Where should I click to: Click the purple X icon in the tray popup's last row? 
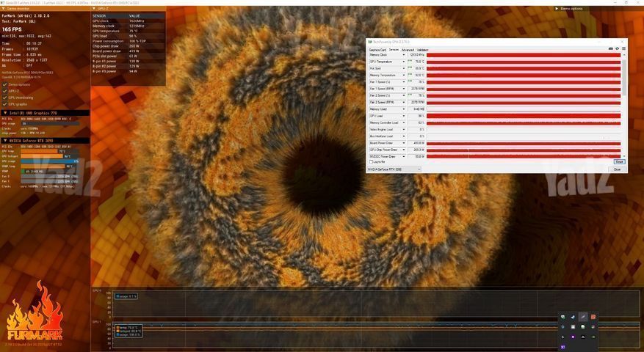tap(562, 347)
